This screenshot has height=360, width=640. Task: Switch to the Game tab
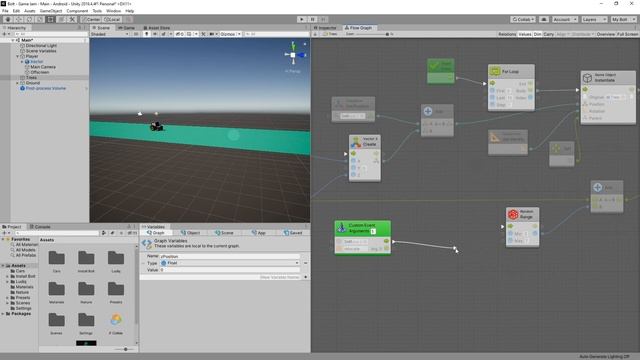click(126, 28)
